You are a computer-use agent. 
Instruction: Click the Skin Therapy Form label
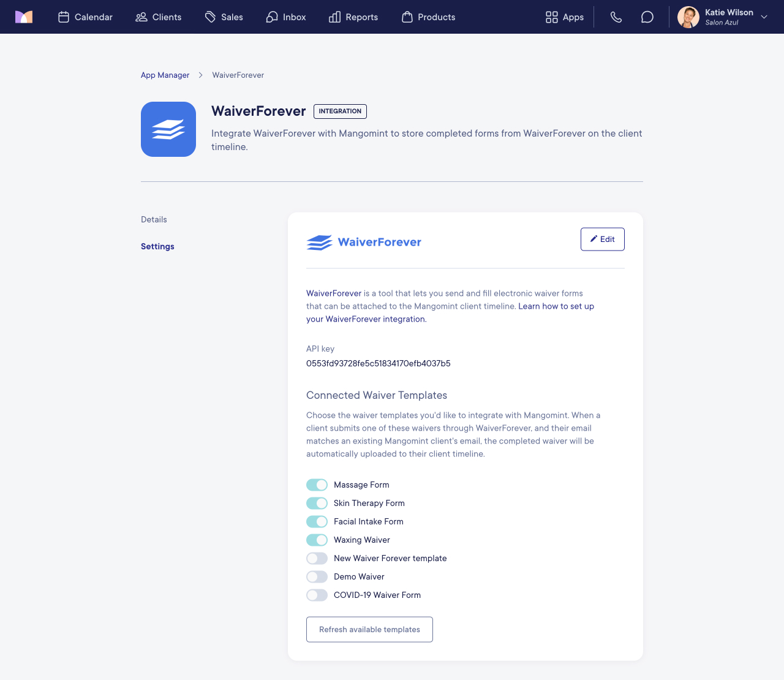369,503
